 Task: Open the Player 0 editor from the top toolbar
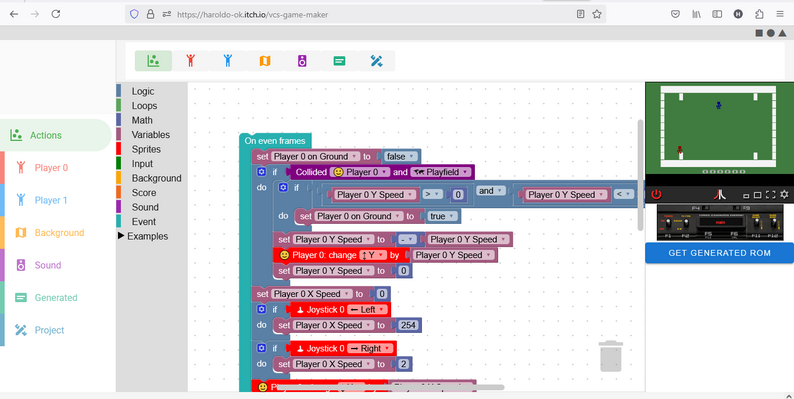point(190,61)
